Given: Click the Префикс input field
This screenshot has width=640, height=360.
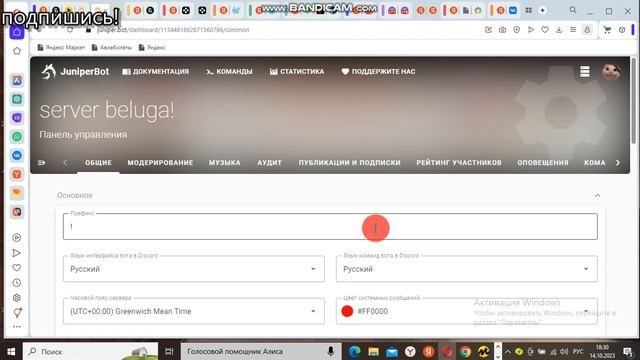Looking at the screenshot, I should point(330,227).
